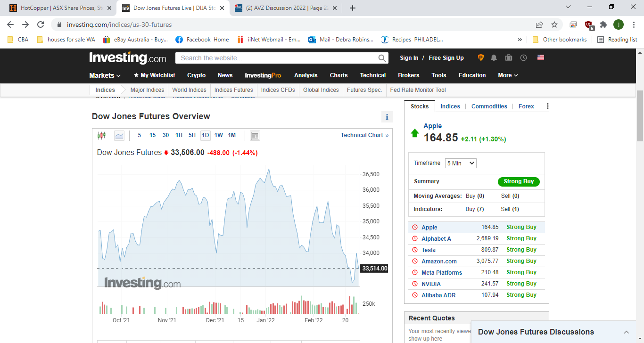Click the Tesla stock link

pyautogui.click(x=428, y=250)
